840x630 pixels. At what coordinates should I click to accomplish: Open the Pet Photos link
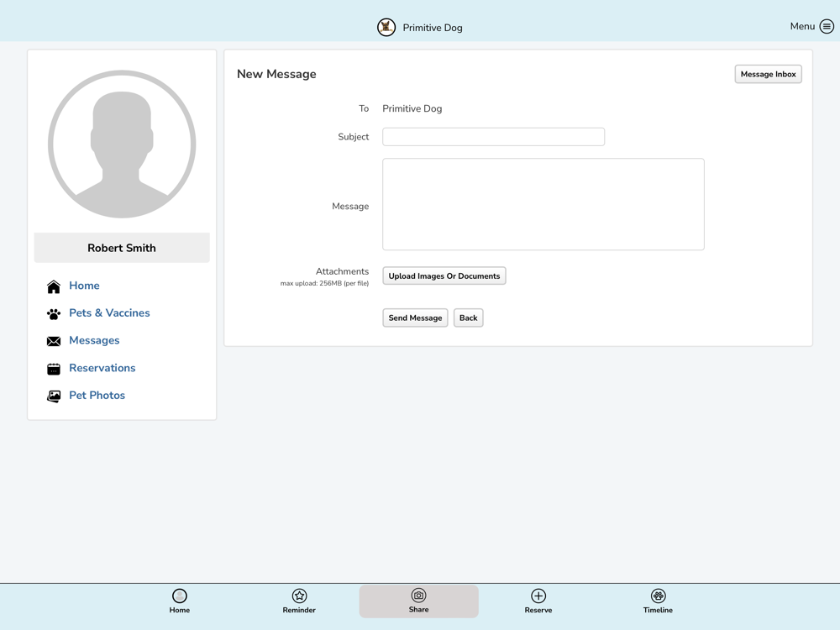[x=97, y=396]
